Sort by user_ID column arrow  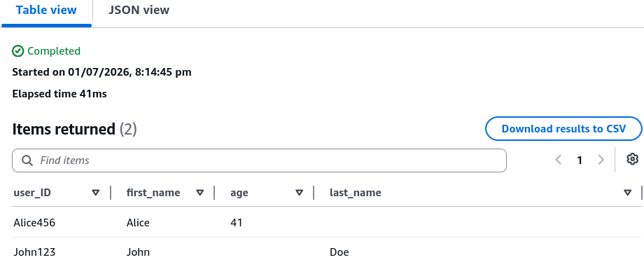point(96,193)
